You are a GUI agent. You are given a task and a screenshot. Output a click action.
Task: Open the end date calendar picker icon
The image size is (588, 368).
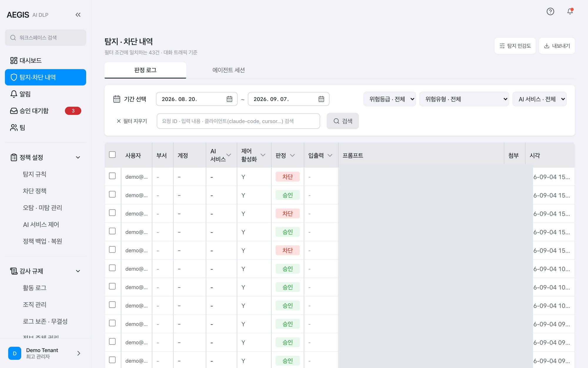[321, 99]
